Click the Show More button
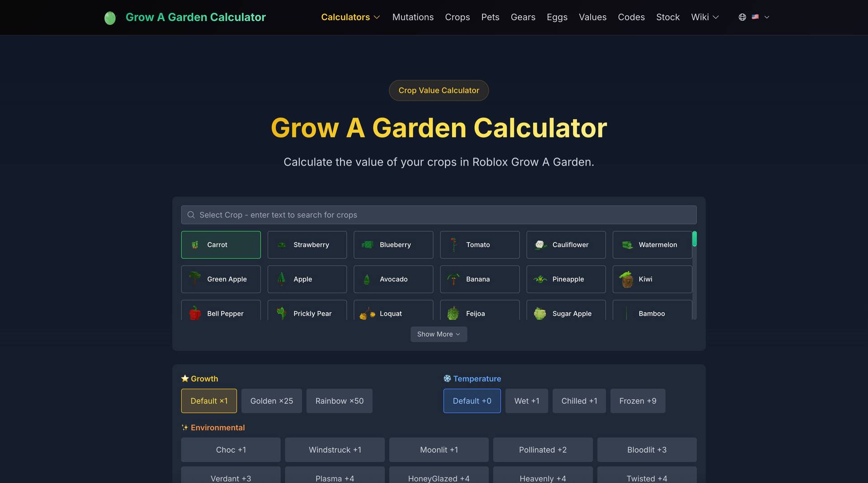Image resolution: width=868 pixels, height=483 pixels. (x=438, y=334)
